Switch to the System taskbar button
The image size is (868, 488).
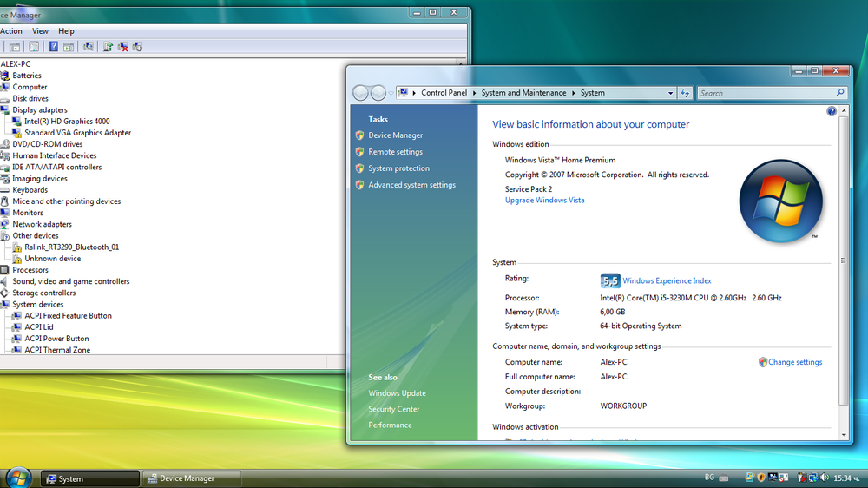click(x=89, y=478)
